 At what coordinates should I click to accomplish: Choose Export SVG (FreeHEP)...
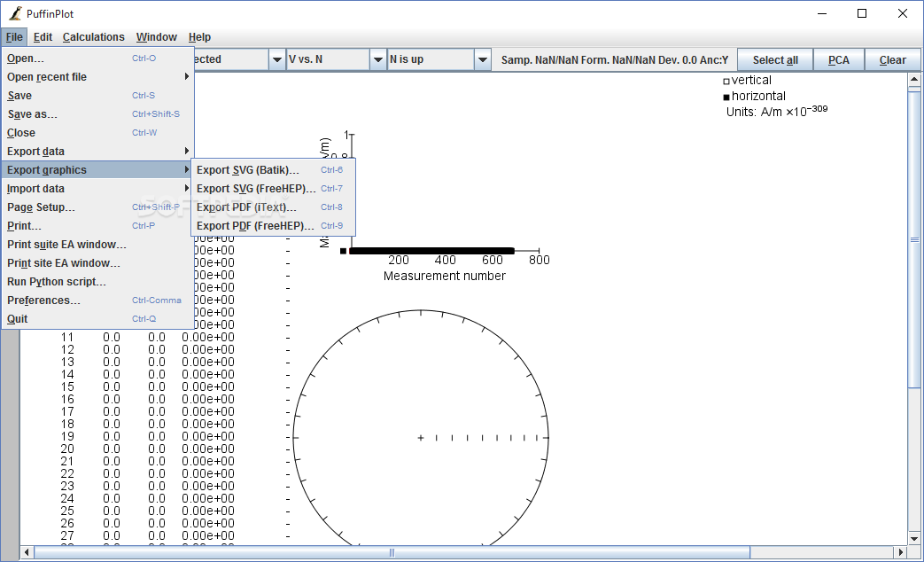click(274, 189)
